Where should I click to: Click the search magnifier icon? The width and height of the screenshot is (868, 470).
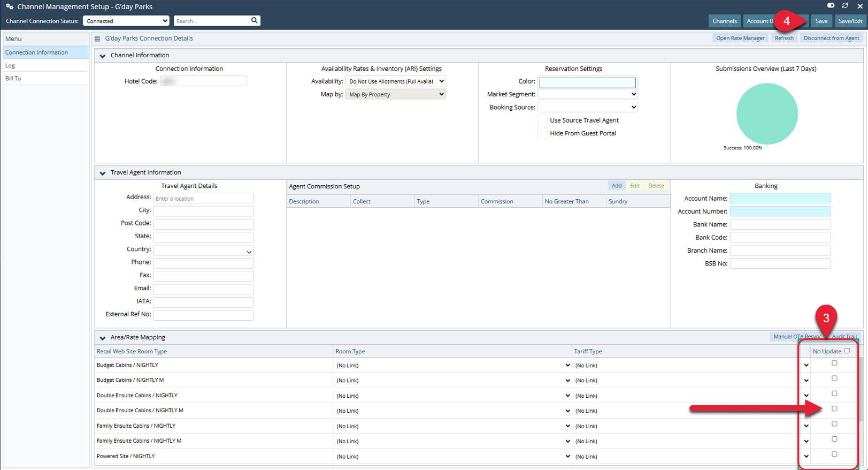coord(255,20)
